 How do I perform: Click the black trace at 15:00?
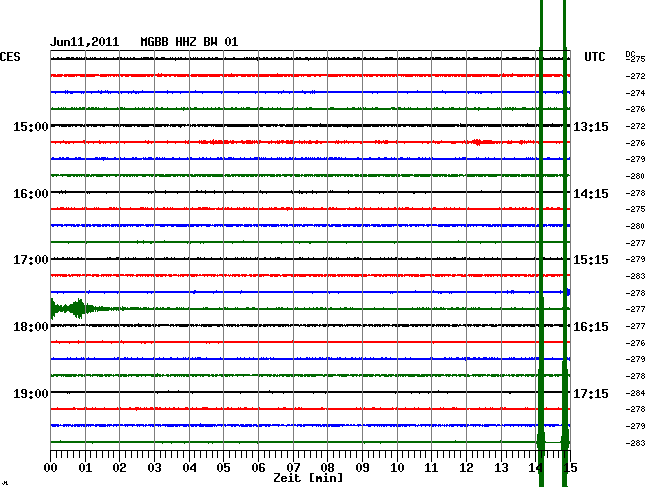pos(310,126)
